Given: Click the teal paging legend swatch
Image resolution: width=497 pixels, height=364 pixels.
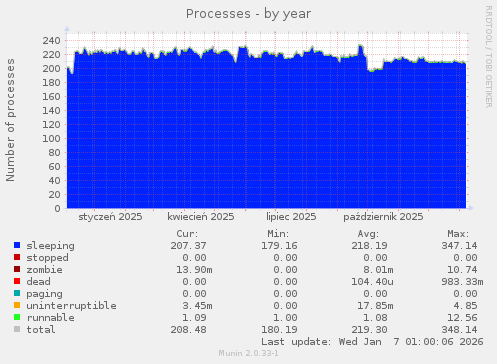Looking at the screenshot, I should 17,293.
